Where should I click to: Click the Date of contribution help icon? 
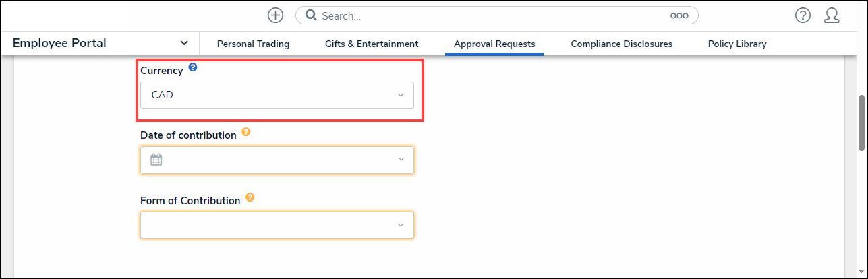[246, 133]
